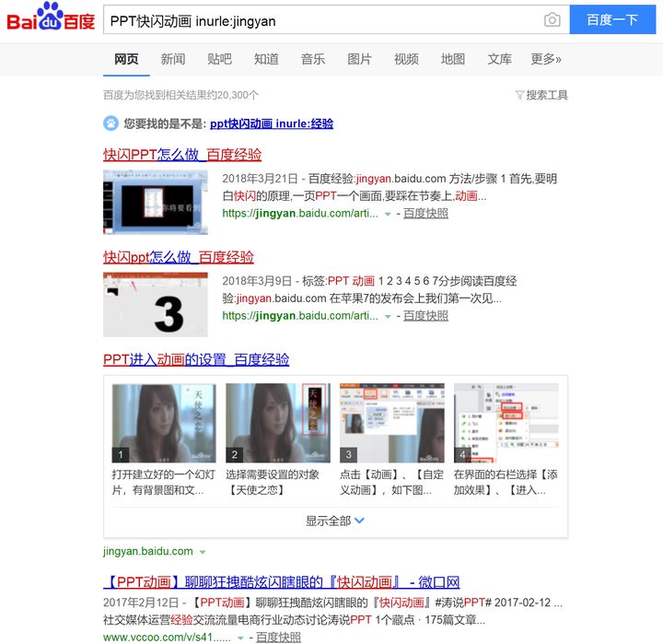Click jingyan.baidu.com source link

pyautogui.click(x=148, y=551)
